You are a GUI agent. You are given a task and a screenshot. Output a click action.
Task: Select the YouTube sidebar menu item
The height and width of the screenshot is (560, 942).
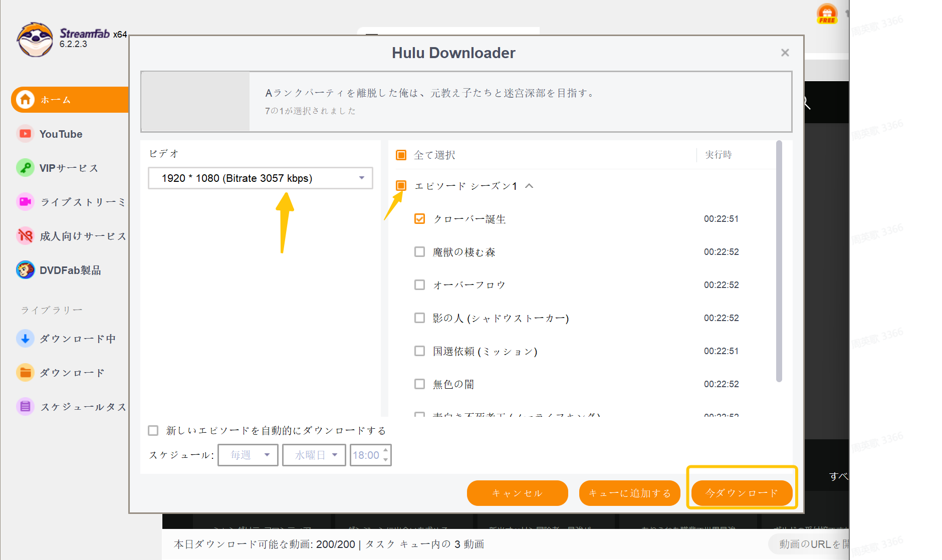[x=70, y=134]
